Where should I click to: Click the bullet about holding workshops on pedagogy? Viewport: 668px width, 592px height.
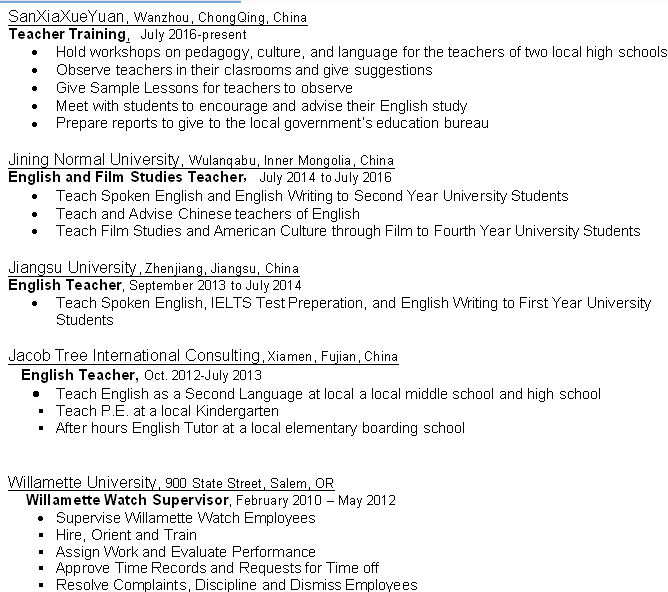pos(360,52)
